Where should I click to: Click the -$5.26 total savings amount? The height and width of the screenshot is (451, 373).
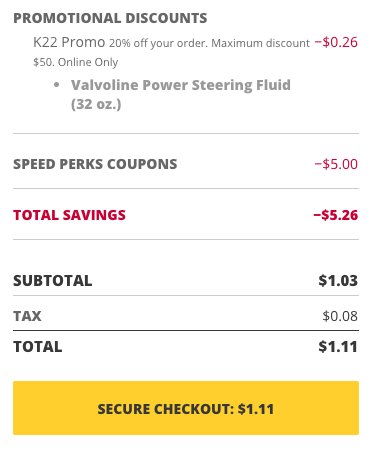click(336, 215)
